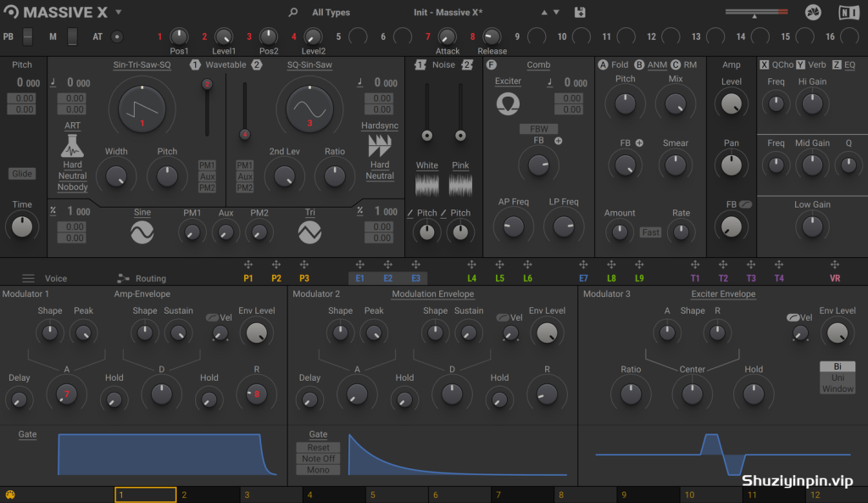Viewport: 868px width, 503px height.
Task: Toggle the FBW button in comb filter
Action: (538, 129)
